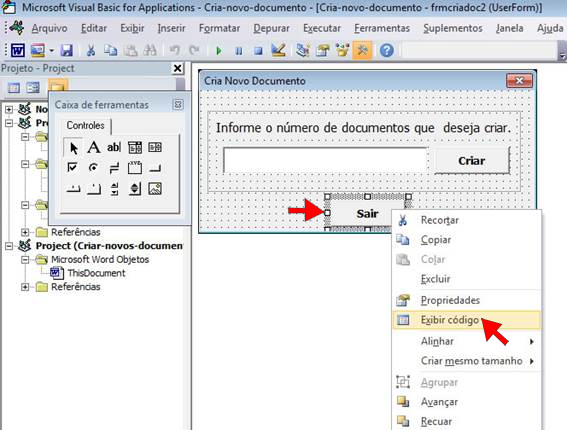Select the TextBox tool in toolbox

pos(114,147)
